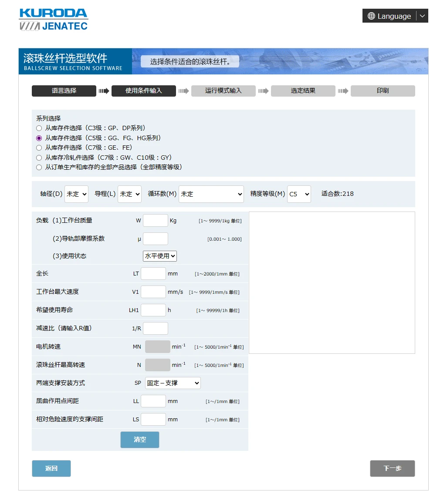Viewport: 447px width, 504px height.
Task: Click the 下一步 button
Action: 392,468
